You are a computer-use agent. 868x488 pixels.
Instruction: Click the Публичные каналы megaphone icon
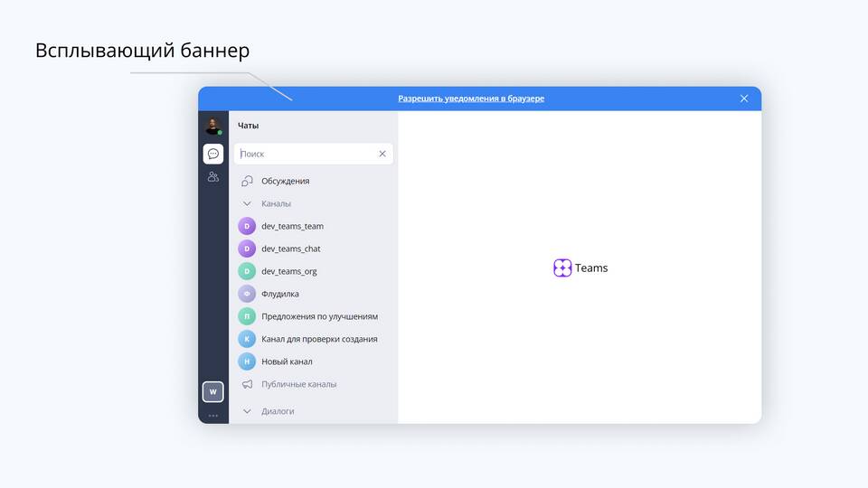[x=247, y=384]
